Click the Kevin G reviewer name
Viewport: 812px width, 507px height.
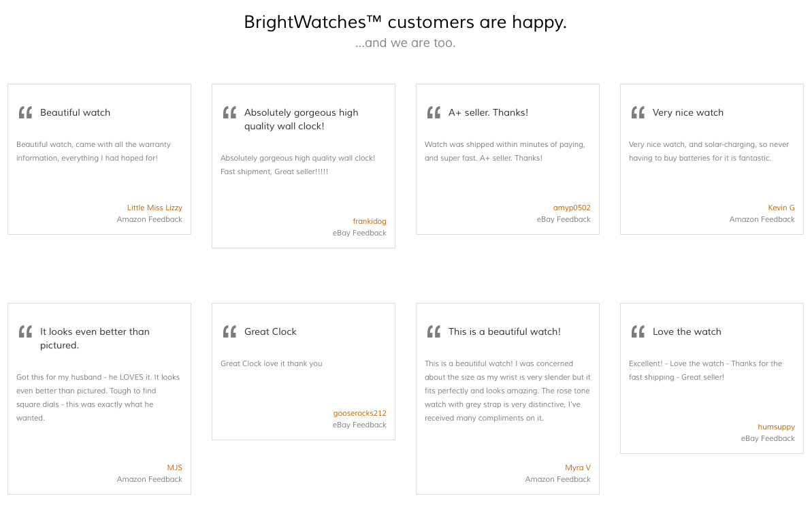[781, 208]
